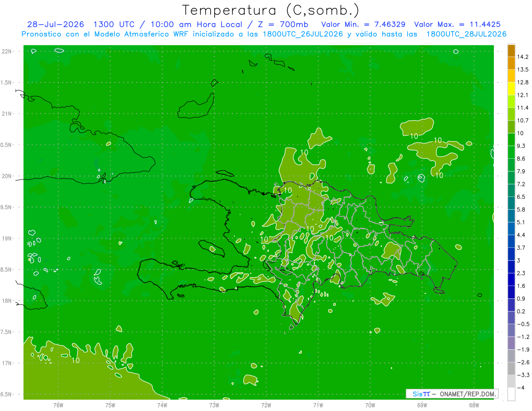Click the "72W" longitude axis label
This screenshot has width=532, height=411.
266,405
